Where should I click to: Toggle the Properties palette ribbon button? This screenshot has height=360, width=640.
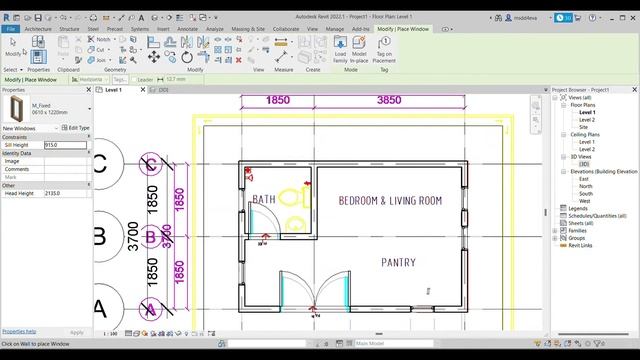tap(38, 57)
